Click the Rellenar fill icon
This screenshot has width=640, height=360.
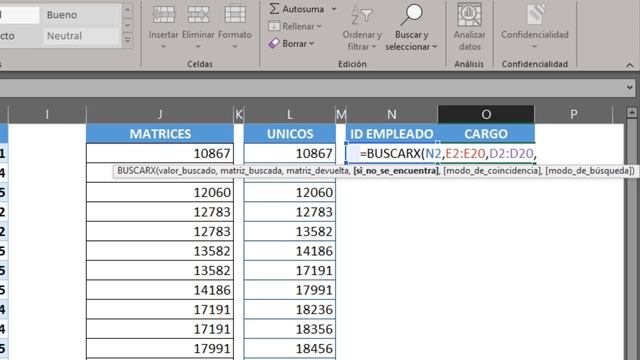[x=274, y=26]
